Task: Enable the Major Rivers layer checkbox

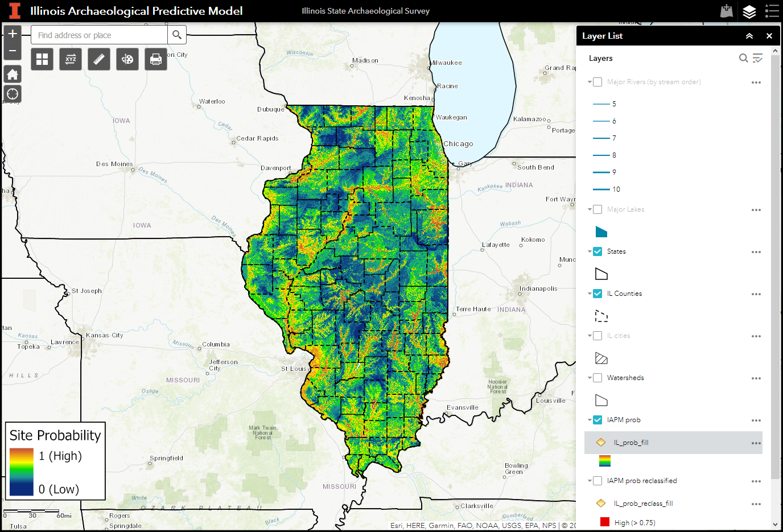Action: click(x=597, y=82)
